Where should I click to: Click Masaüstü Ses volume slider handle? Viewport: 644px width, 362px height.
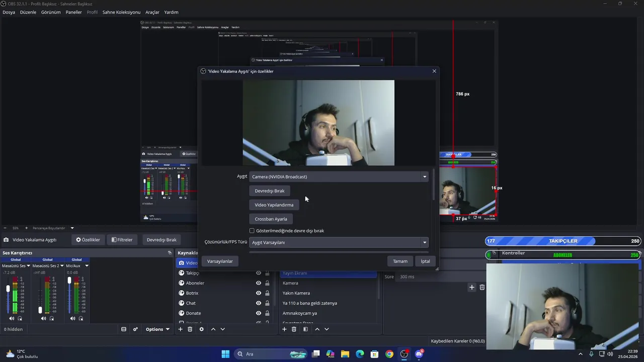pos(8,289)
